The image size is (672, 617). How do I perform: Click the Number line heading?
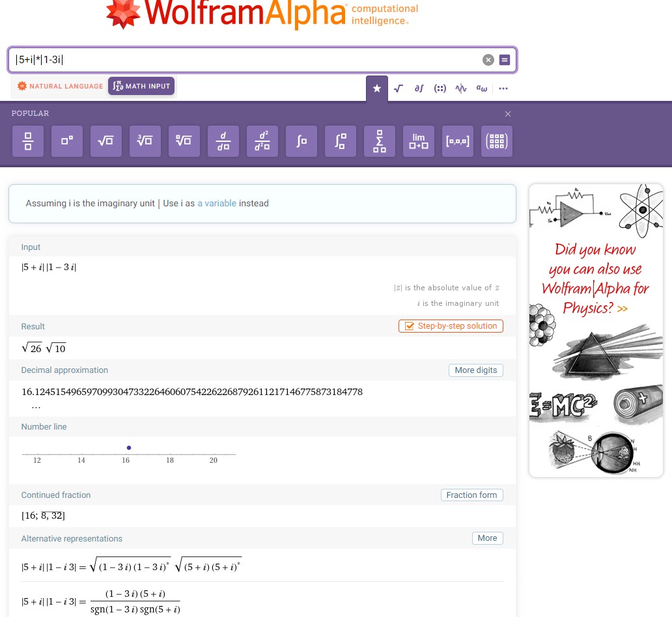click(44, 427)
